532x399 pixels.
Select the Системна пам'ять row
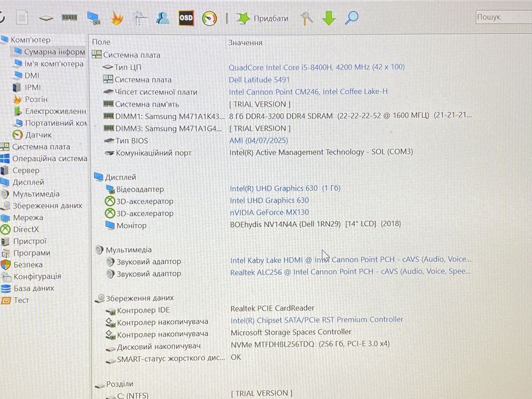(197, 104)
